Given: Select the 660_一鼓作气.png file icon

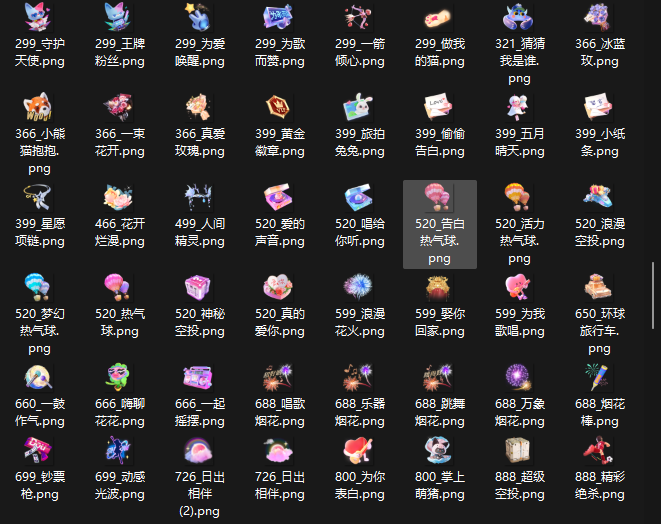Looking at the screenshot, I should coord(39,377).
